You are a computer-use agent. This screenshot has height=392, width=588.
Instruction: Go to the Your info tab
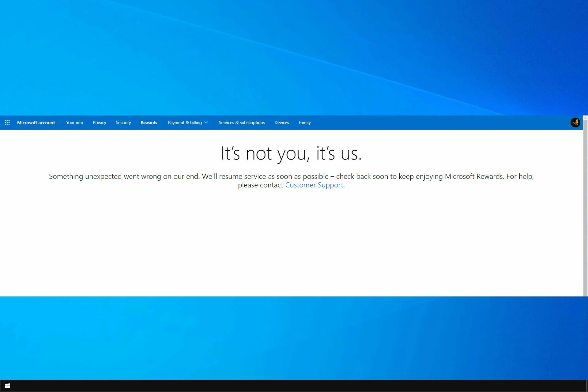[74, 123]
